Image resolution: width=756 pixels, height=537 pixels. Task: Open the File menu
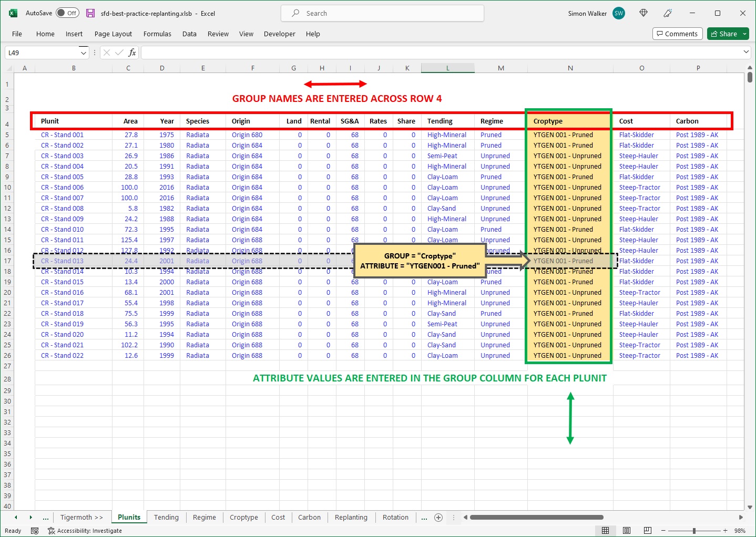(x=17, y=34)
